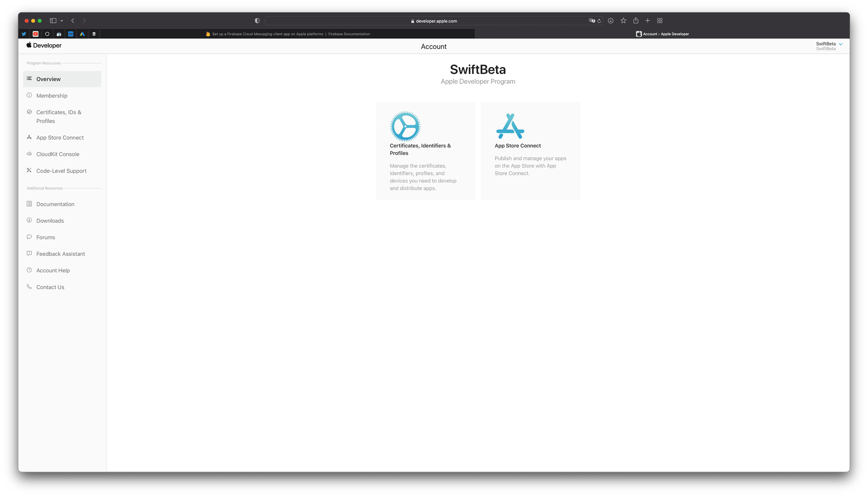Viewport: 868px width, 496px height.
Task: Open the sidebar options dropdown arrow
Action: (62, 21)
